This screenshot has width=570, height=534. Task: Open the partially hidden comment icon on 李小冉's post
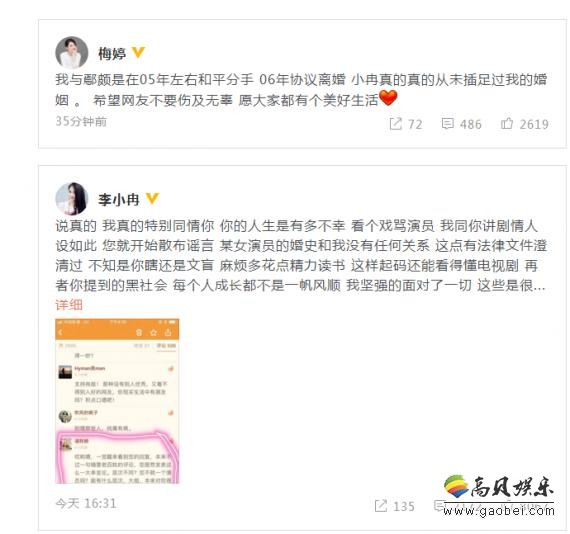(x=439, y=505)
